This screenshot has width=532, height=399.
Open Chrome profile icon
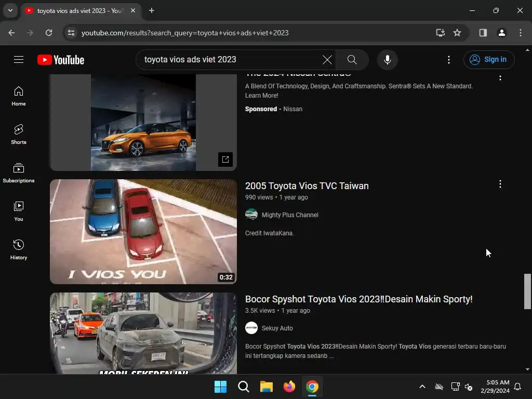point(501,33)
